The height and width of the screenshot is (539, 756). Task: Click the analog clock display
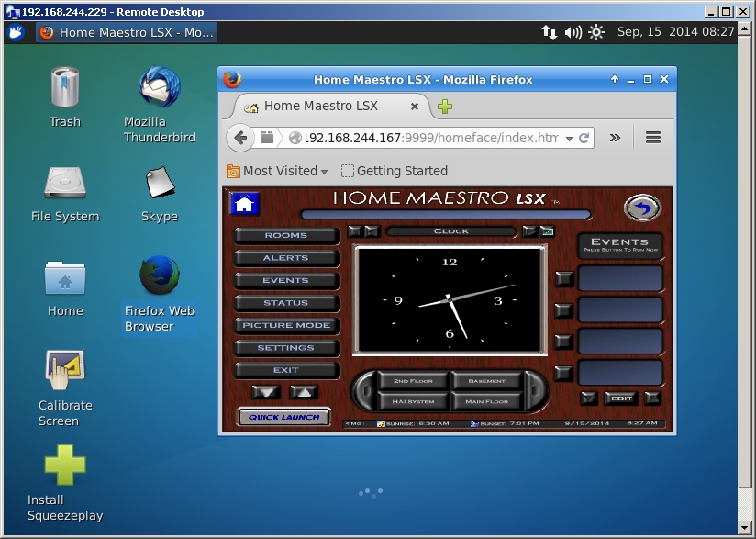click(x=450, y=300)
